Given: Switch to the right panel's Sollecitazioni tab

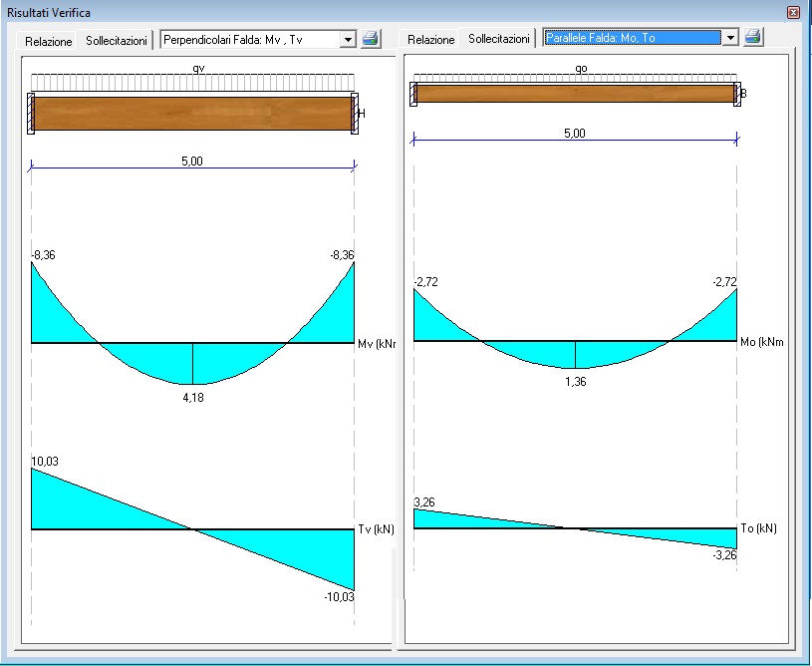Looking at the screenshot, I should [x=499, y=38].
